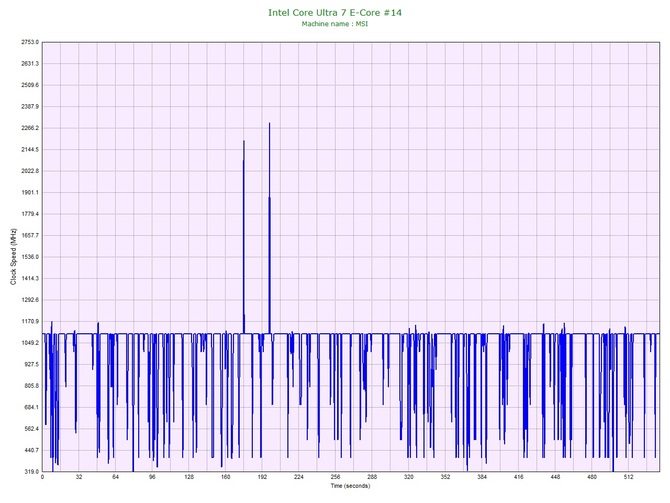Click the 288 seconds x-axis tick label

[372, 477]
